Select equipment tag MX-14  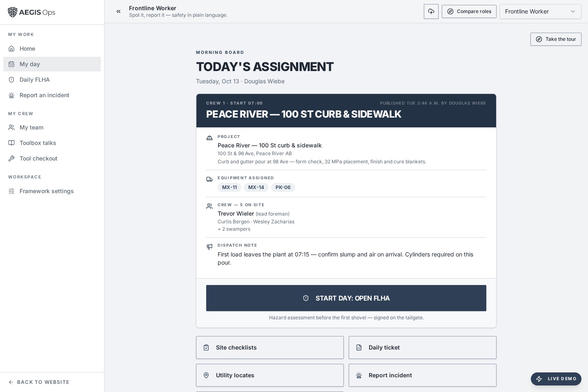tap(256, 187)
